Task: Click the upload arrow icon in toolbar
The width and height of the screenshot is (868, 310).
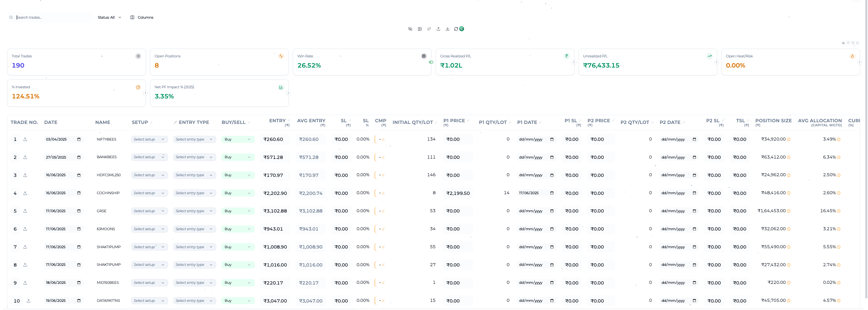Action: point(438,29)
